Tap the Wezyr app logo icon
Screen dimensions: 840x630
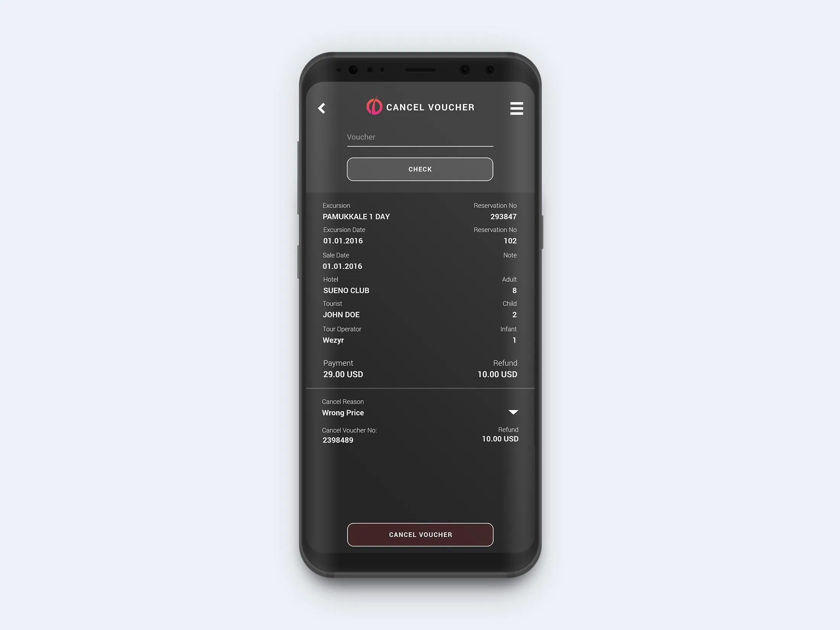[374, 107]
